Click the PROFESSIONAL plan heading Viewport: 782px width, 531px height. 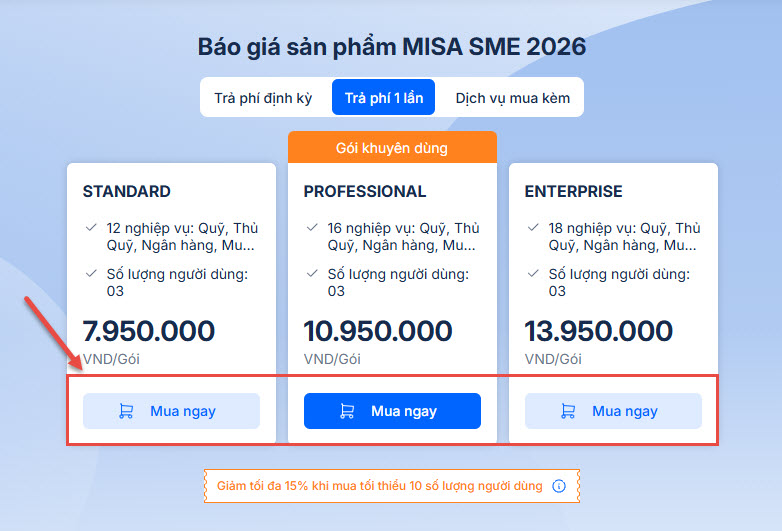[x=365, y=191]
